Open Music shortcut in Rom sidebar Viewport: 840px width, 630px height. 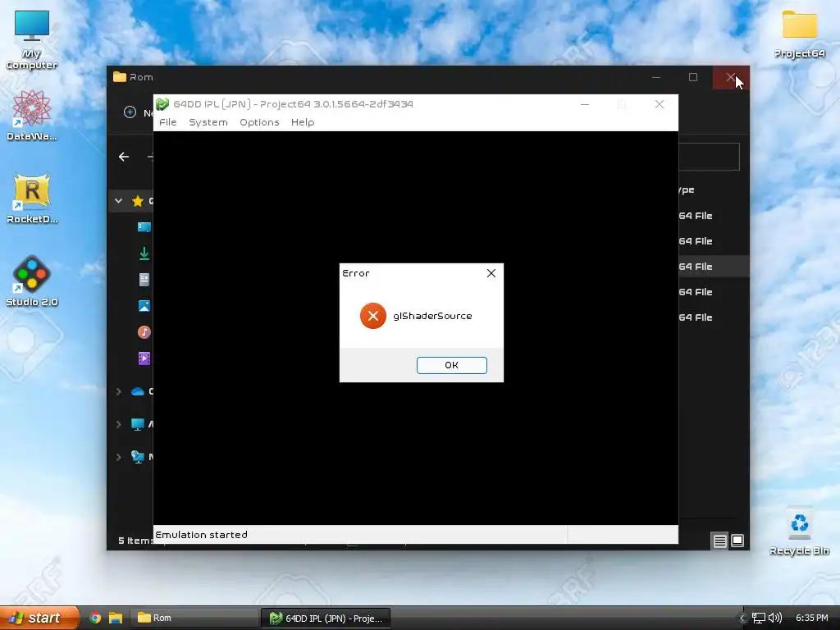pos(144,332)
